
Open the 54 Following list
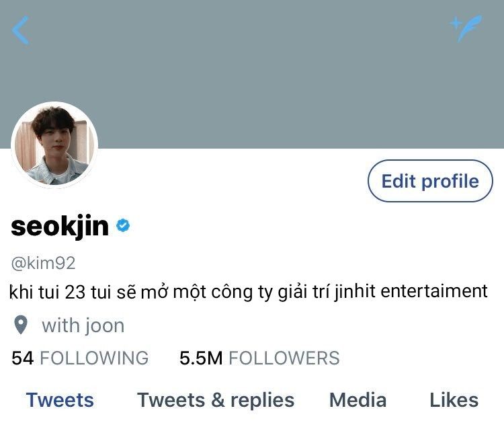click(80, 358)
